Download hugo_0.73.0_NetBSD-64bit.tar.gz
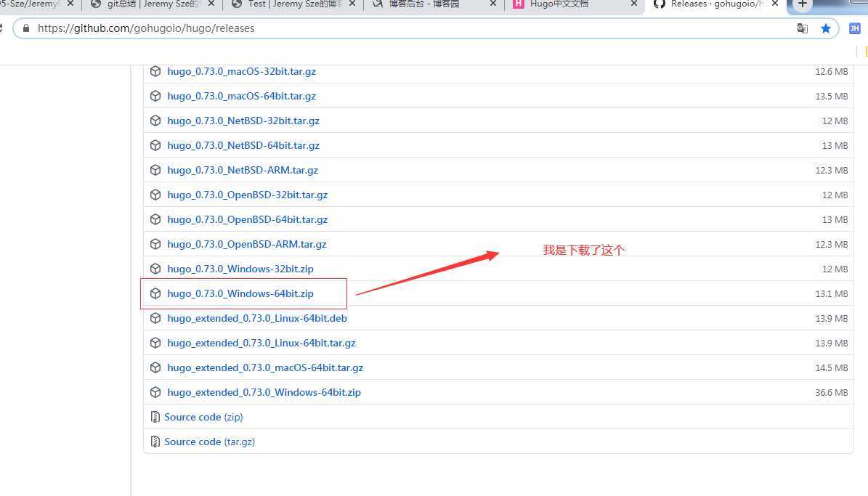This screenshot has width=868, height=496. (243, 145)
